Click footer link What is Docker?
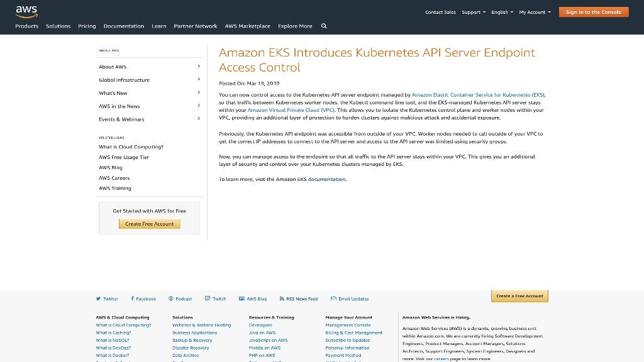644x362 pixels. 113,356
